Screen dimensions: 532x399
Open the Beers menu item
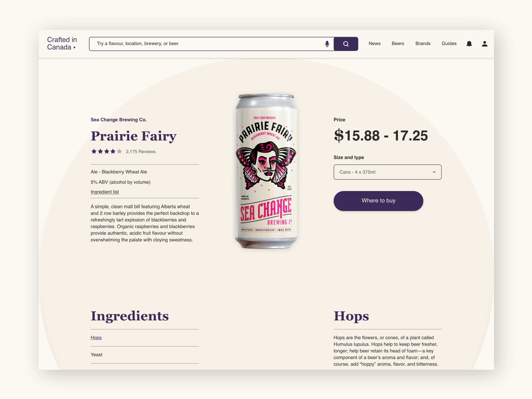[x=398, y=44]
